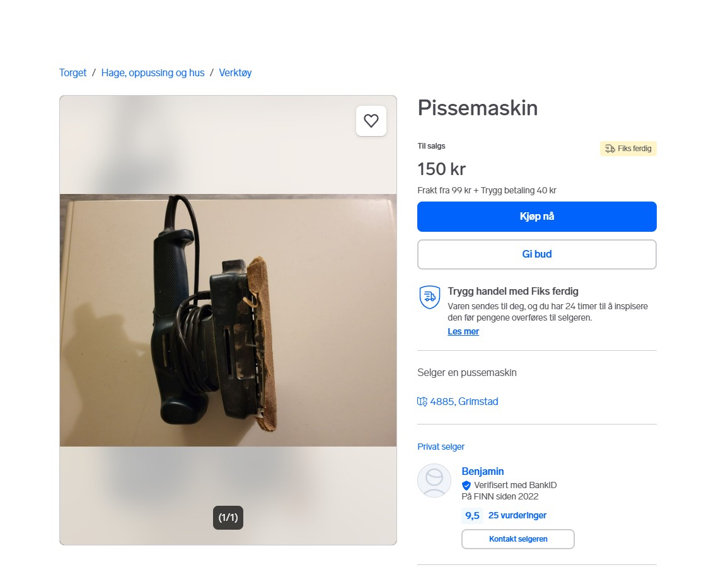728x570 pixels.
Task: Open Benjamin's profile avatar
Action: (434, 481)
